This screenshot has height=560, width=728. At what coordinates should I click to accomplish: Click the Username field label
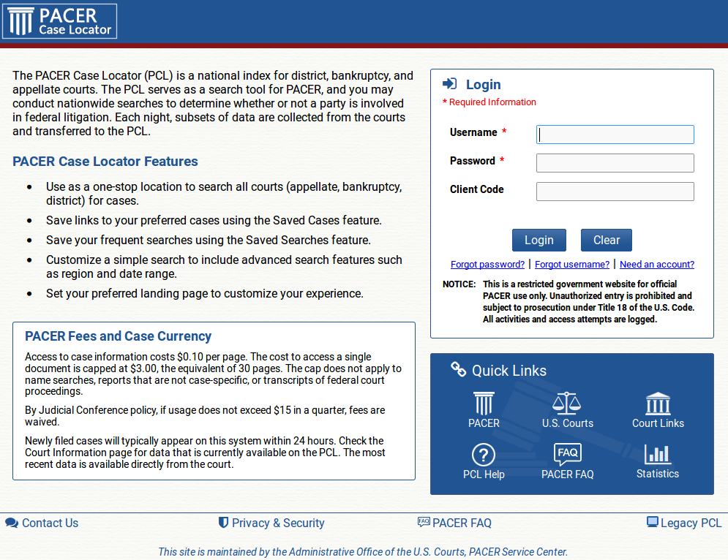point(473,132)
